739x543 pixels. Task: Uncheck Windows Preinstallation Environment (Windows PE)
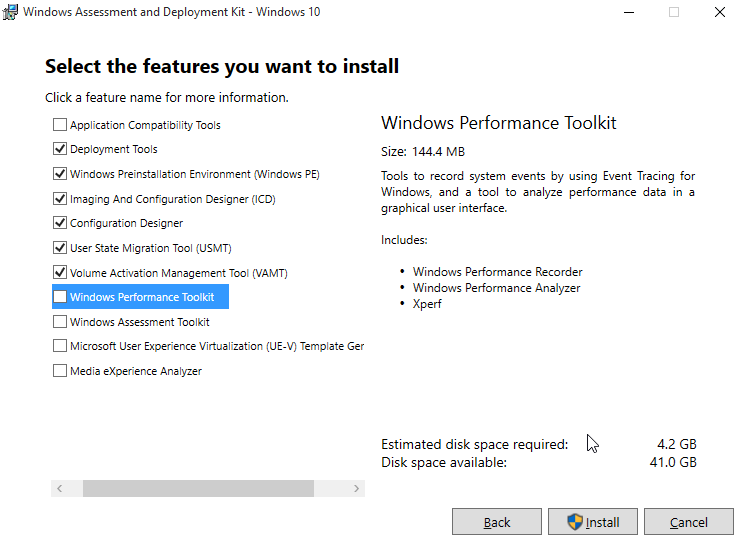point(60,174)
